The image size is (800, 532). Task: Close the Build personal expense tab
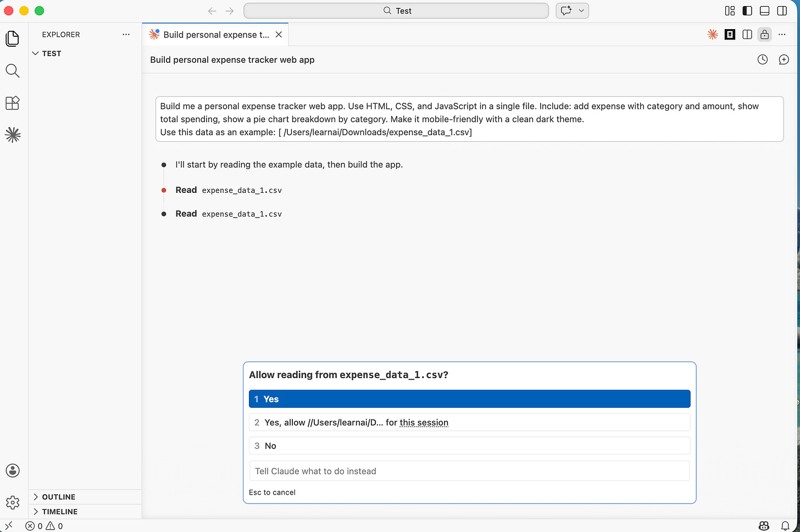(x=279, y=35)
